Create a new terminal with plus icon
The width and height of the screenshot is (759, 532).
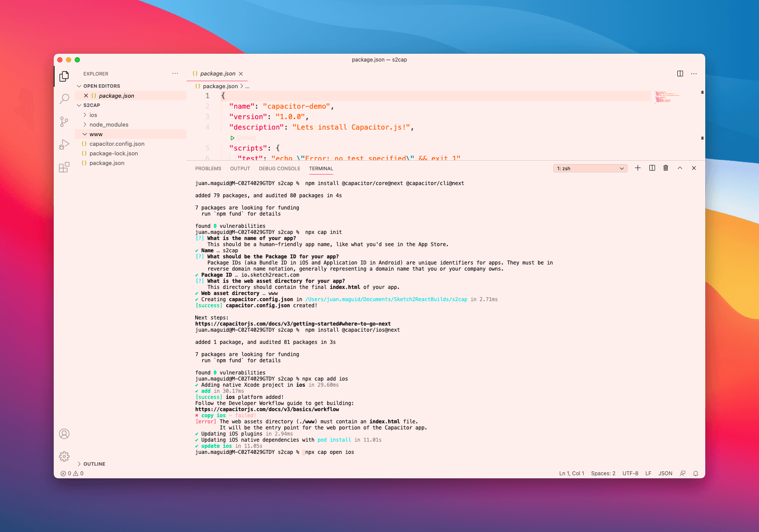coord(638,168)
